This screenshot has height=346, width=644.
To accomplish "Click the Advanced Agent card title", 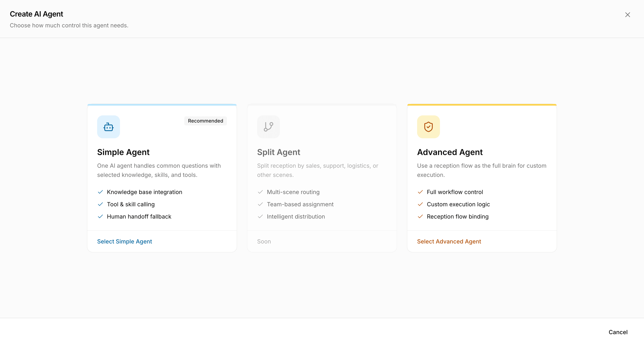I will (x=450, y=152).
